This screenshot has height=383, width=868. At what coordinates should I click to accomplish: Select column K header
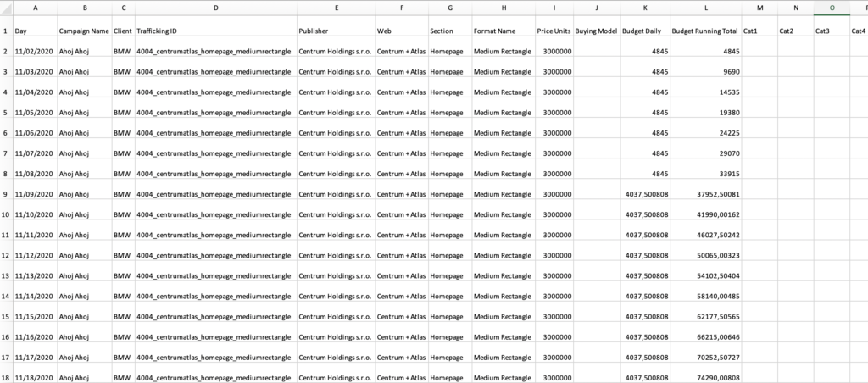click(x=644, y=8)
